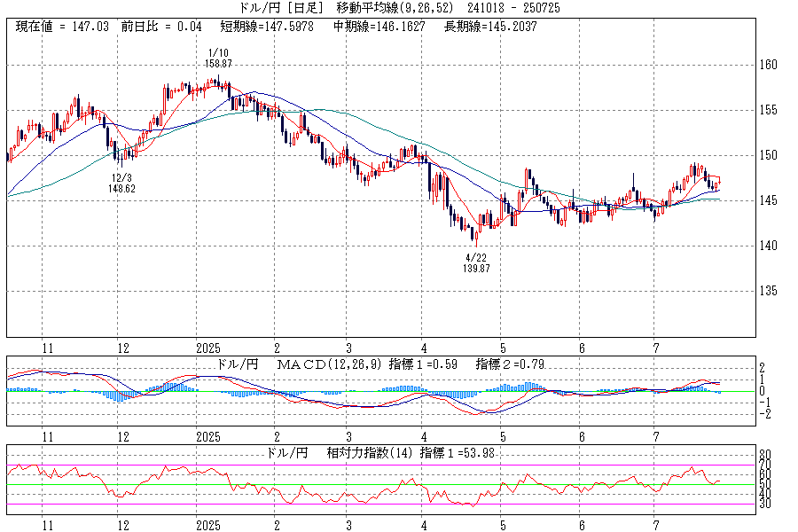
Task: Click the 1/10 peak label at 158.87
Action: pos(218,59)
